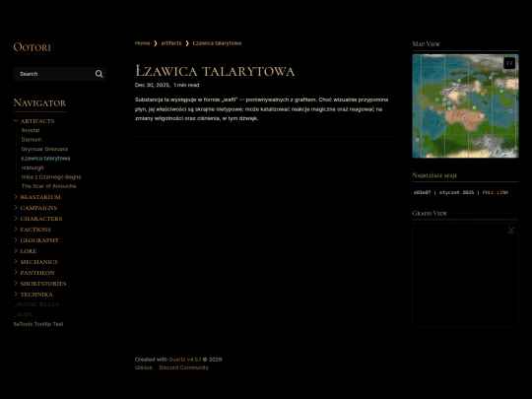The height and width of the screenshot is (399, 532).
Task: Click the 'styczeń 2025' session date text
Action: coord(457,192)
